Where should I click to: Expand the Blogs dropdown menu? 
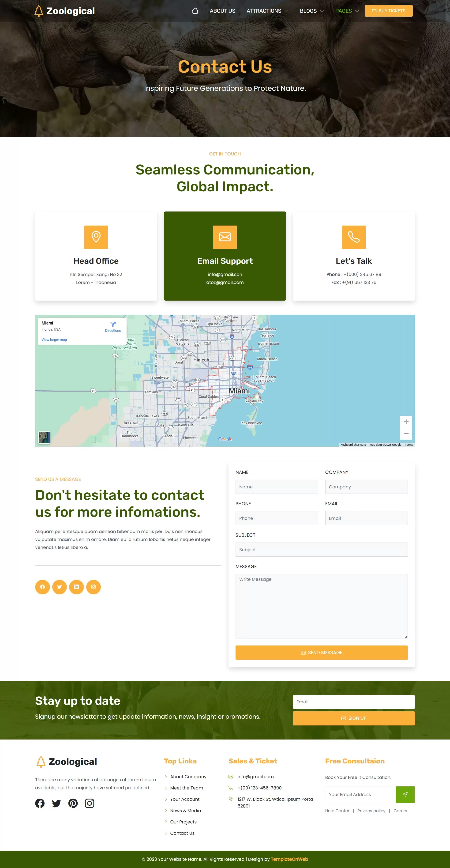pos(311,11)
